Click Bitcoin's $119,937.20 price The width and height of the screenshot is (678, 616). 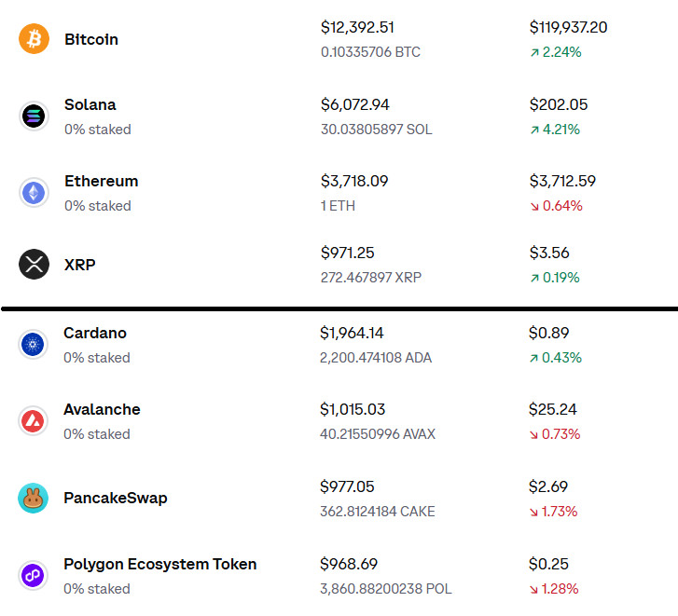568,27
